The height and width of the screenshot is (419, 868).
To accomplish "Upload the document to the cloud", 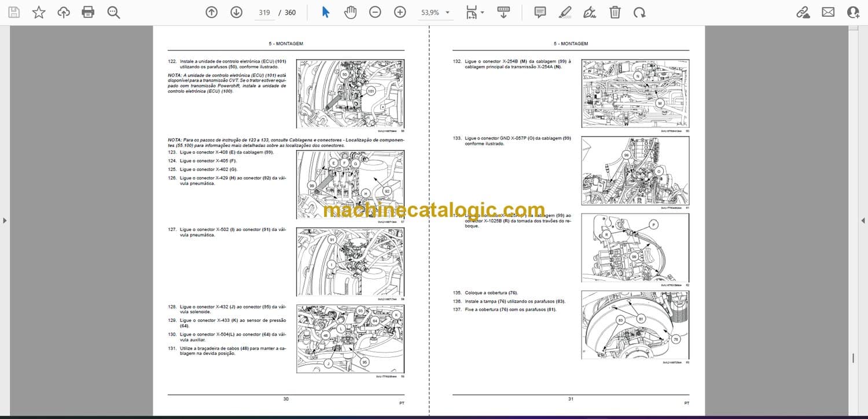I will (x=64, y=12).
